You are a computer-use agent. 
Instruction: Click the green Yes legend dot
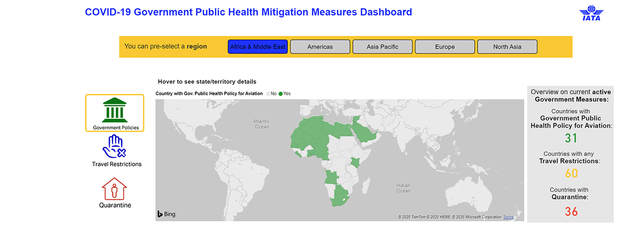(x=280, y=94)
